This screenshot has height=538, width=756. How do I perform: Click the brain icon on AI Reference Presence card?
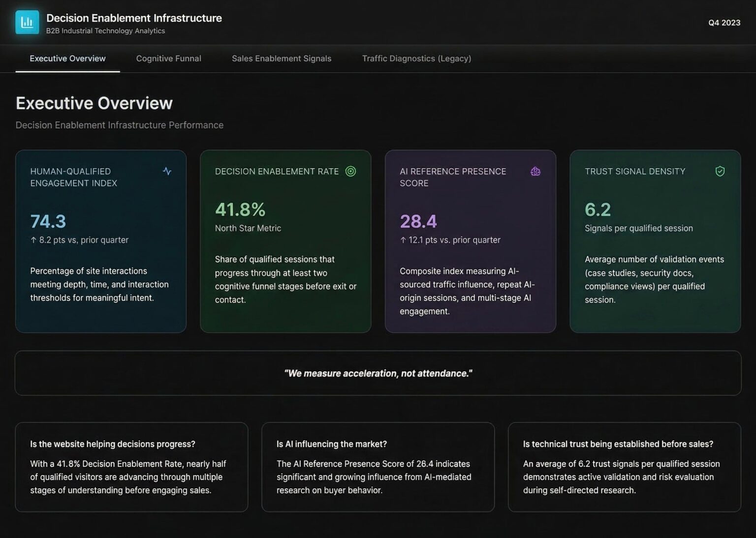tap(535, 171)
